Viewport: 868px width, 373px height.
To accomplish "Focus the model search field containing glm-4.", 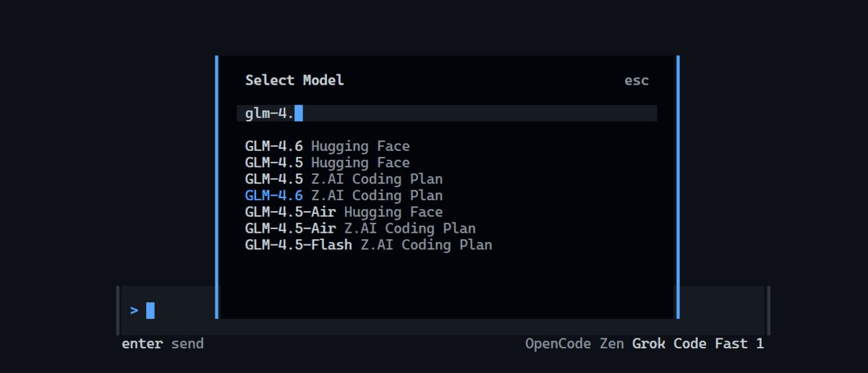I will click(446, 113).
